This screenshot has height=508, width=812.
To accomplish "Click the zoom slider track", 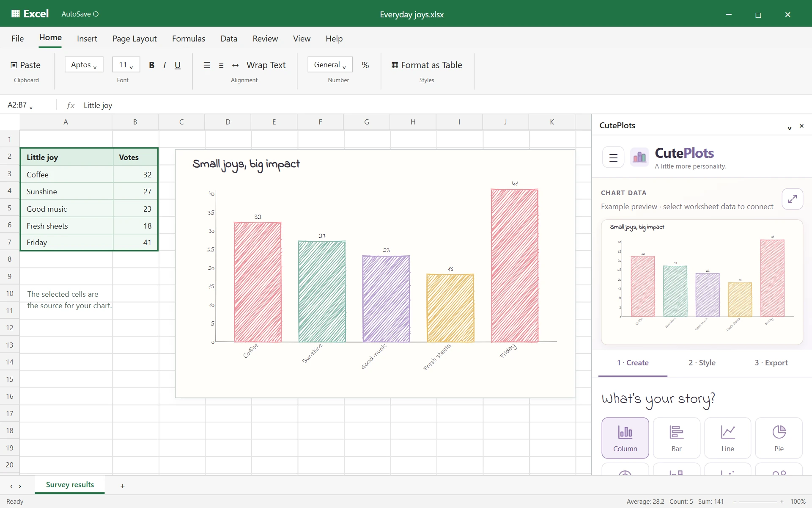I will coord(758,502).
